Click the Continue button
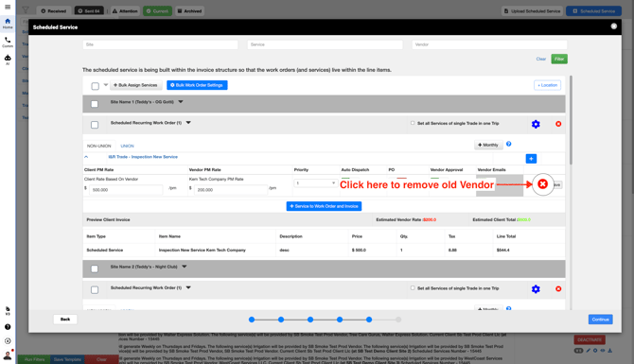 pos(601,320)
